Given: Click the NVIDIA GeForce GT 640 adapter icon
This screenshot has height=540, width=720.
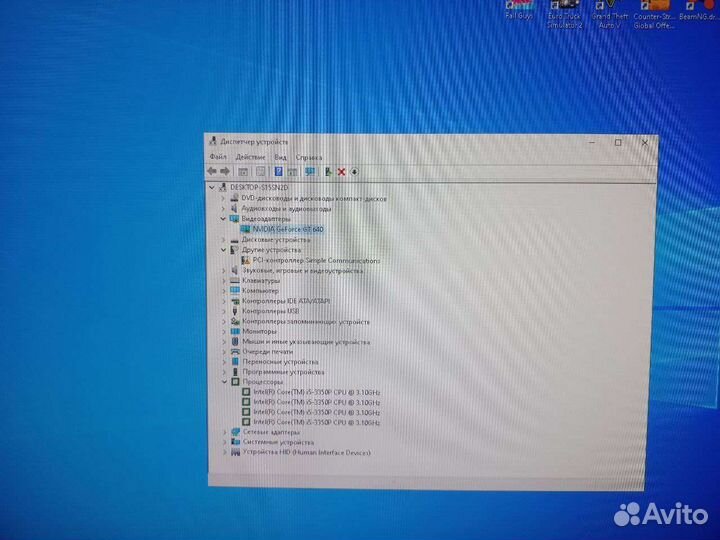Looking at the screenshot, I should 245,229.
